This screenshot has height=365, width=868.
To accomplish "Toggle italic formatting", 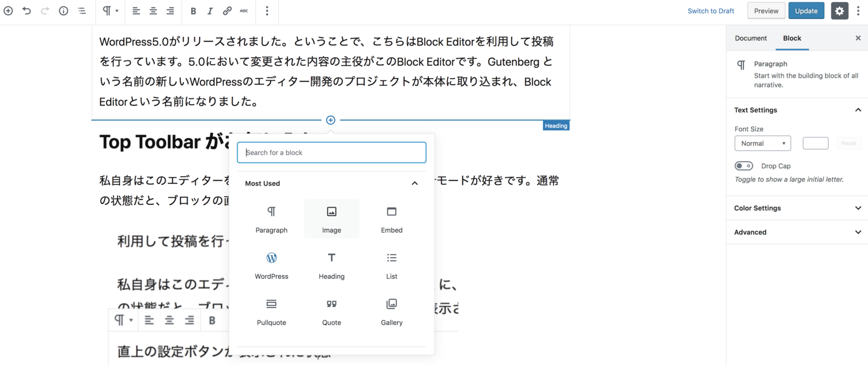I will click(210, 11).
